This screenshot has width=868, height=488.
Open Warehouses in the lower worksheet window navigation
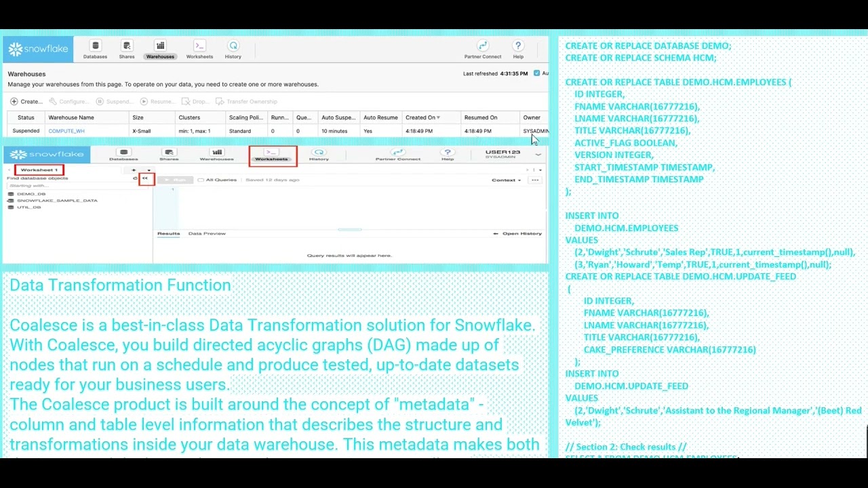217,155
